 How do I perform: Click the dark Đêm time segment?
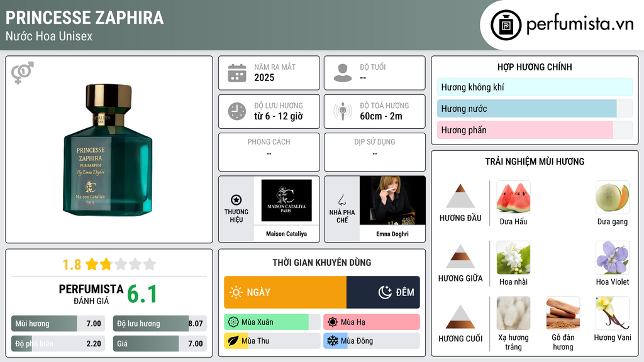[383, 292]
